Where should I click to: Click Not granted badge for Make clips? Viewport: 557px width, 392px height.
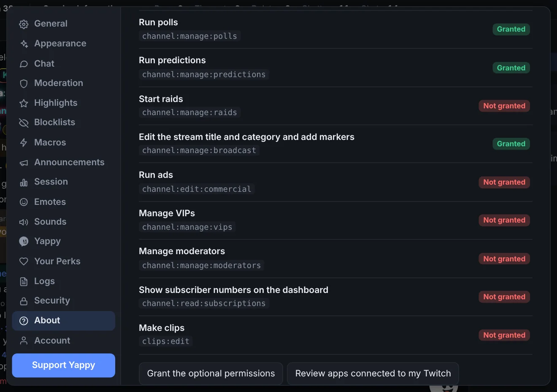504,335
